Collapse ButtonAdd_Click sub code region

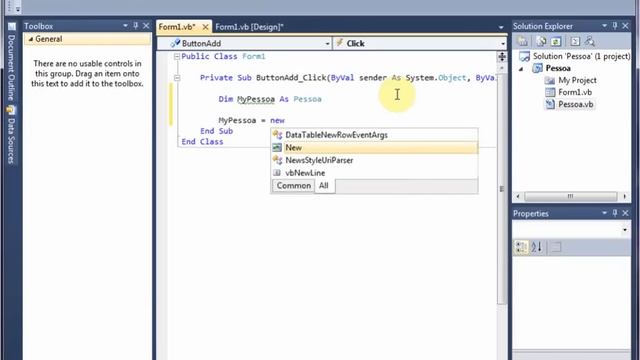click(177, 78)
